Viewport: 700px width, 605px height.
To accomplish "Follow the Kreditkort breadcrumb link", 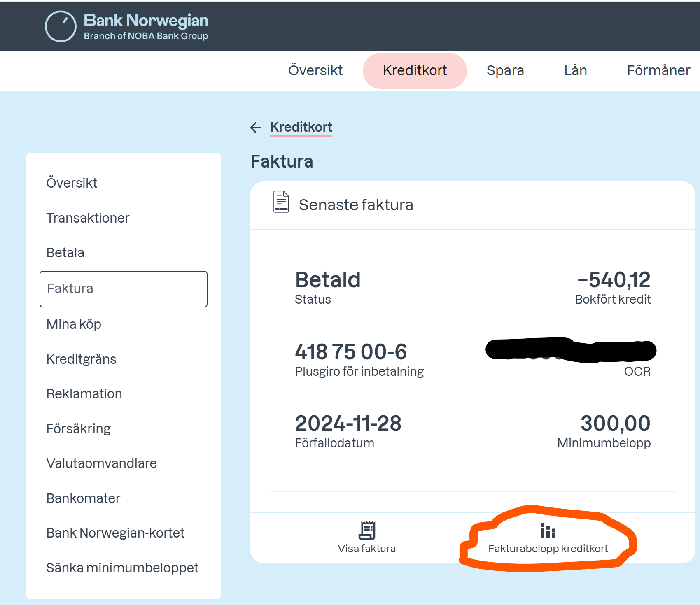I will 301,127.
